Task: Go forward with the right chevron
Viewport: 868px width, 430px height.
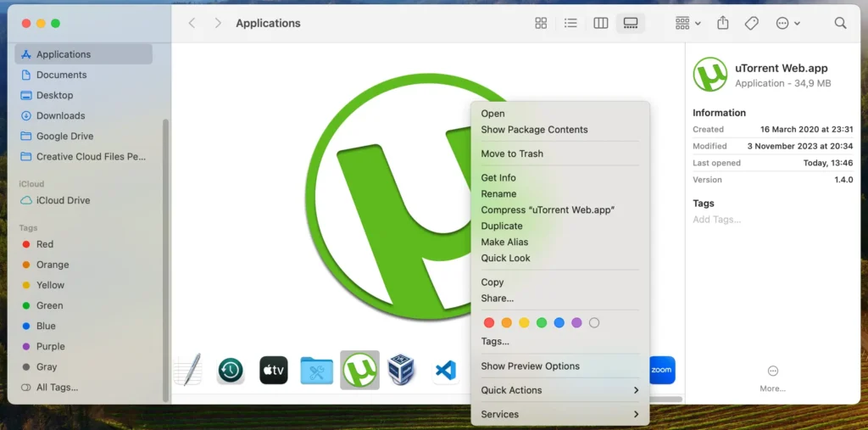Action: tap(218, 23)
